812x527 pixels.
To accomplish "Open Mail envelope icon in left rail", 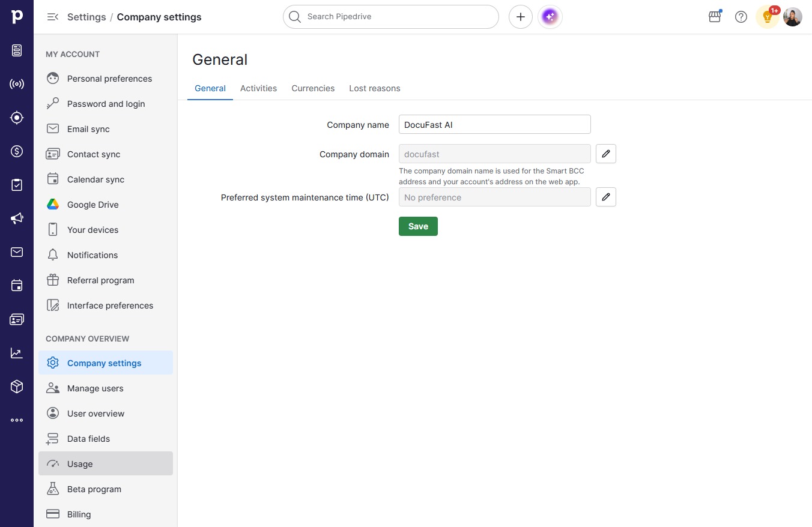I will click(x=17, y=252).
